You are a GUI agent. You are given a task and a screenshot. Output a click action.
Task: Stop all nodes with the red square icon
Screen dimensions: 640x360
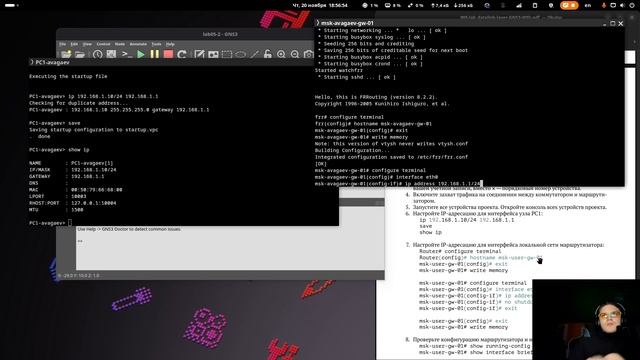(168, 54)
